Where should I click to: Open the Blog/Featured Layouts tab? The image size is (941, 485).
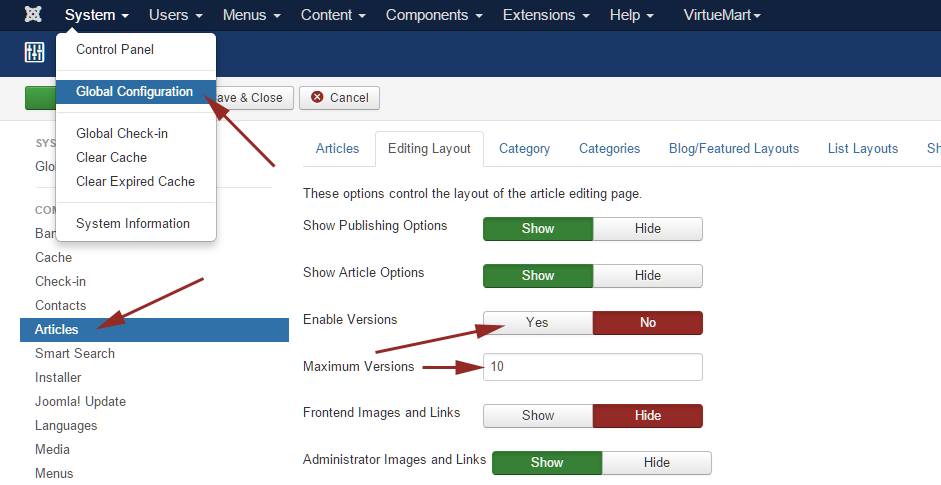[734, 148]
